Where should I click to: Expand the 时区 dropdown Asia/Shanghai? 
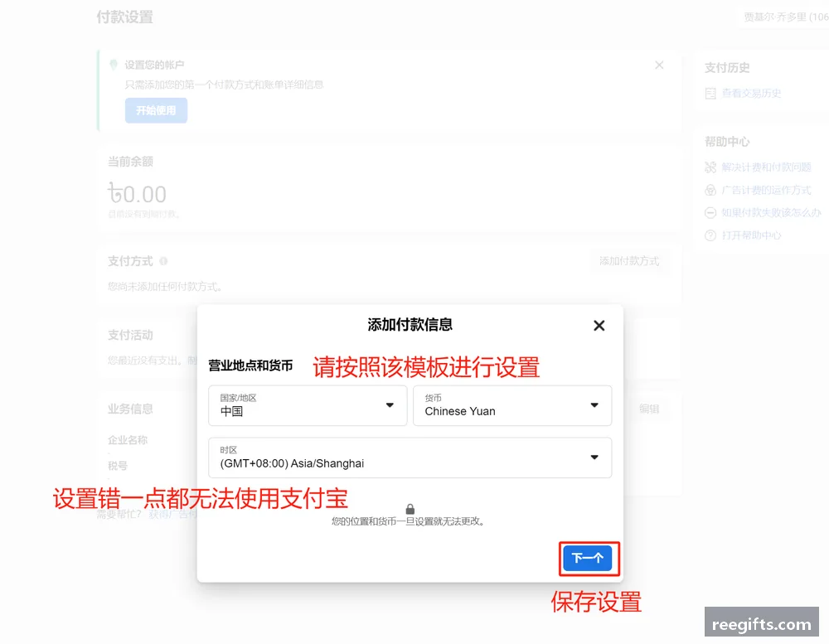[410, 458]
